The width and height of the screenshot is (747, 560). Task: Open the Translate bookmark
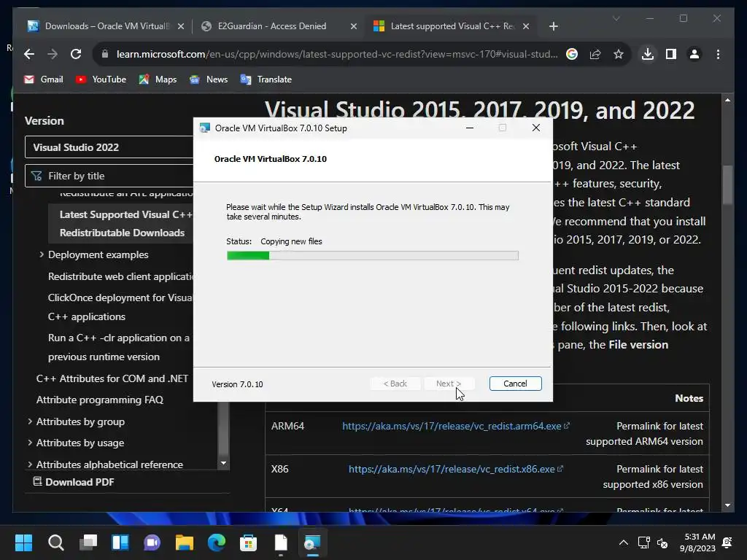[266, 79]
